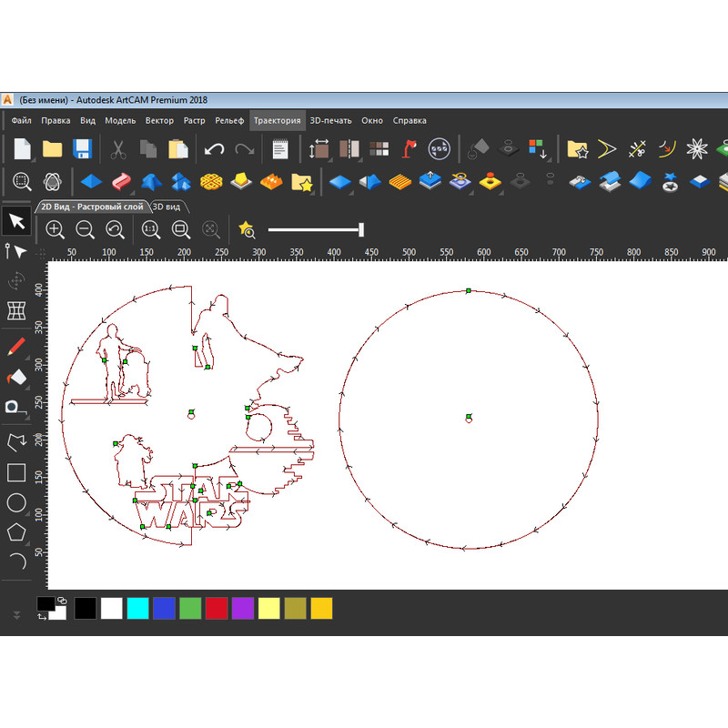This screenshot has height=728, width=728.
Task: Open the Траектория menu
Action: tap(278, 120)
